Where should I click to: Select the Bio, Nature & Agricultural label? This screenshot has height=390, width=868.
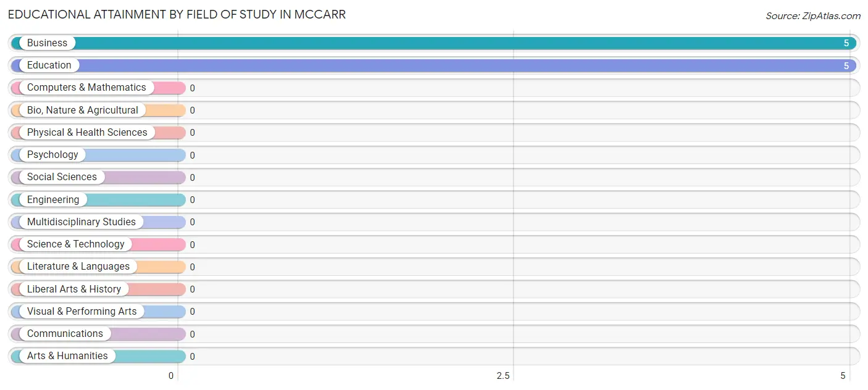pos(83,110)
